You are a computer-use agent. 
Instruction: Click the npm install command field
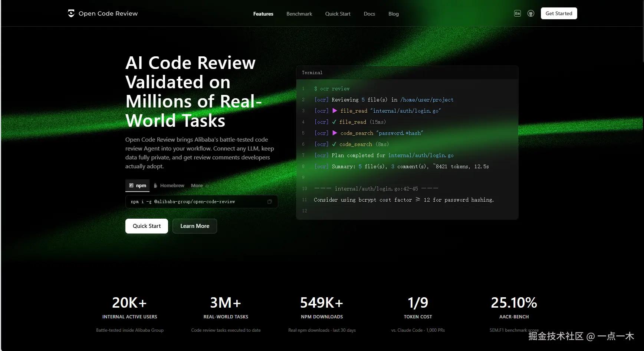click(201, 202)
